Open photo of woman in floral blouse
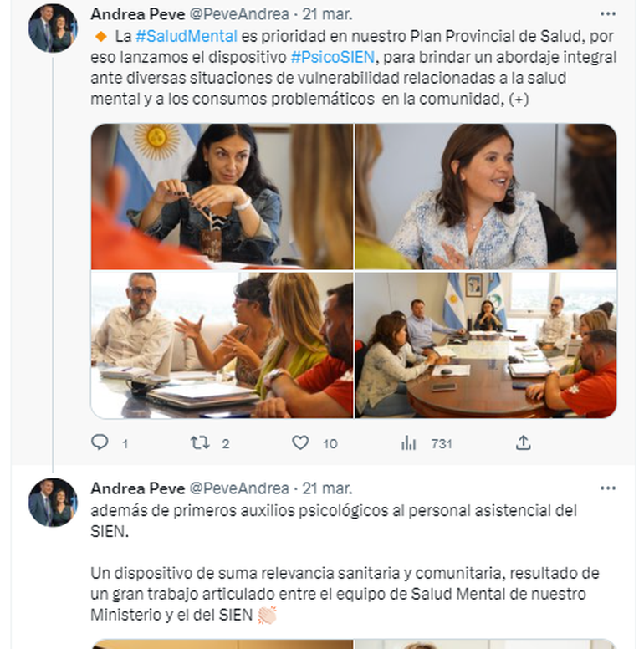This screenshot has height=649, width=644. click(x=485, y=197)
